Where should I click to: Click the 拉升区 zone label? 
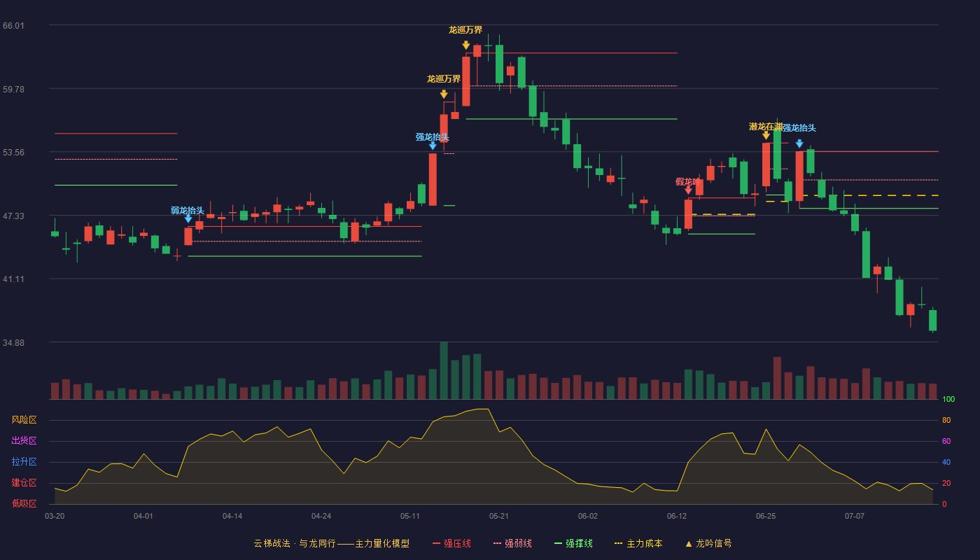pos(24,462)
